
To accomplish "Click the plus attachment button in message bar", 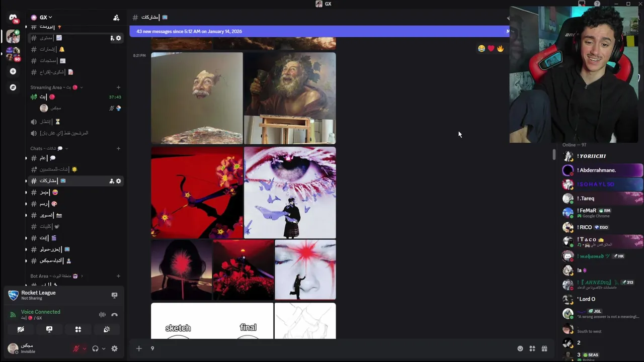I will (139, 348).
